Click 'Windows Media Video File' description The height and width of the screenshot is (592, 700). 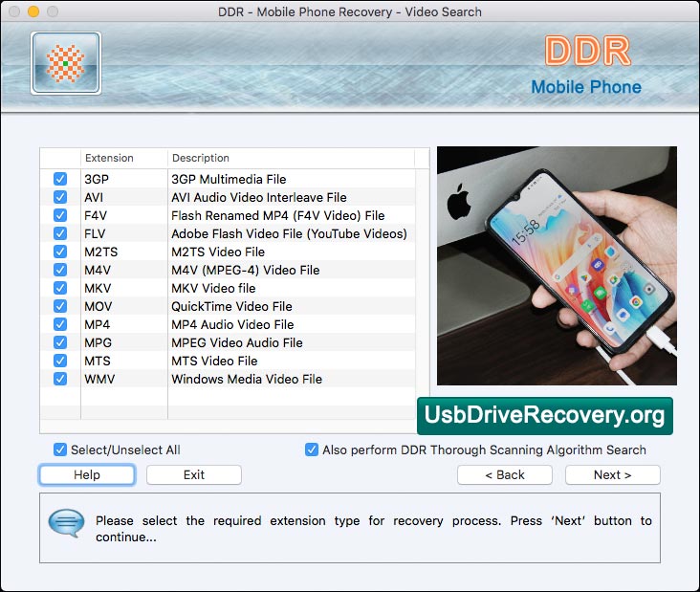[x=247, y=379]
